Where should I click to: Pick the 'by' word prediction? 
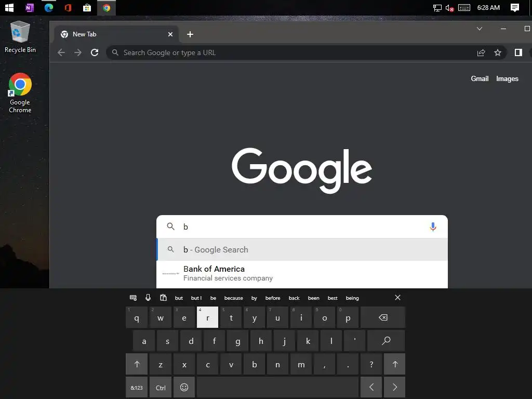(254, 298)
